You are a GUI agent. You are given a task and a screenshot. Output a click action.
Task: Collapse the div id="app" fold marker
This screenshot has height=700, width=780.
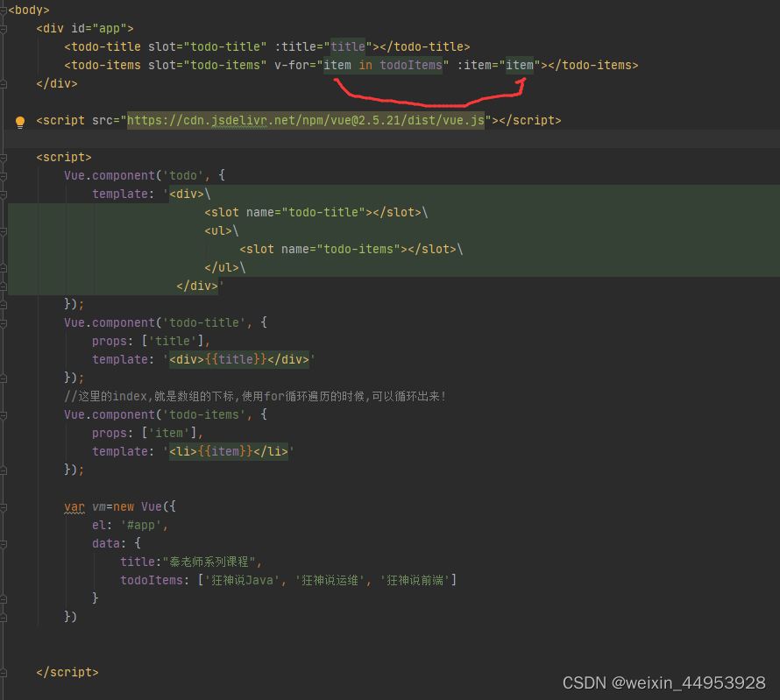[x=3, y=29]
